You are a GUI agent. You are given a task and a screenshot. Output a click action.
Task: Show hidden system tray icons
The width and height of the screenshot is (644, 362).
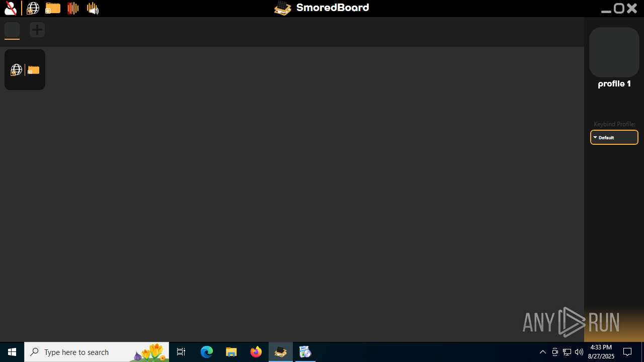[542, 352]
